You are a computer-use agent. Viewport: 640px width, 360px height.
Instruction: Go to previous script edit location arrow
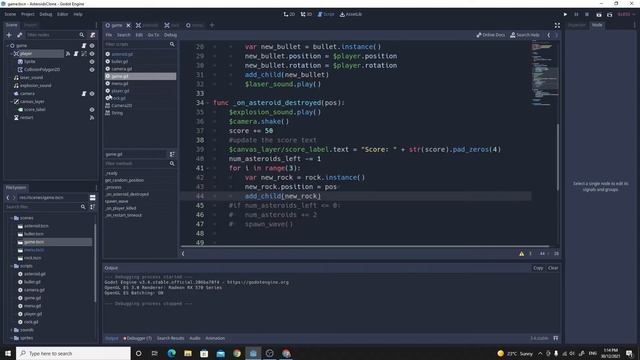pos(549,35)
